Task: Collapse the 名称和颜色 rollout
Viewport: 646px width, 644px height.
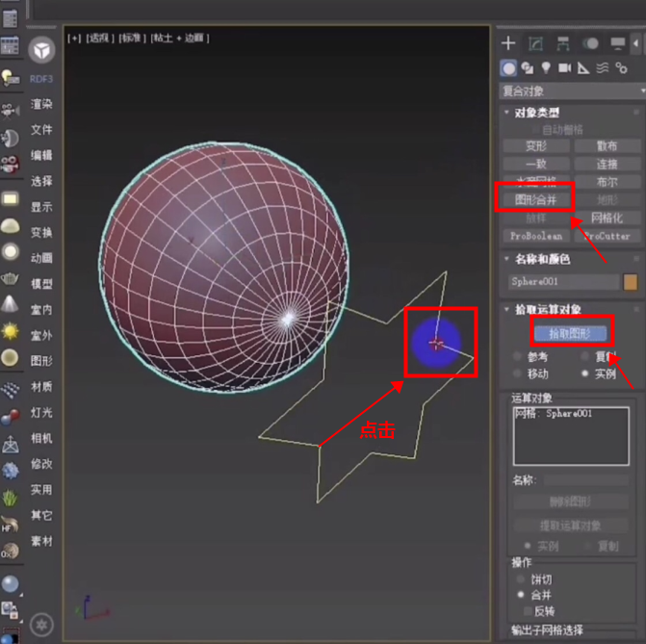Action: click(x=542, y=259)
